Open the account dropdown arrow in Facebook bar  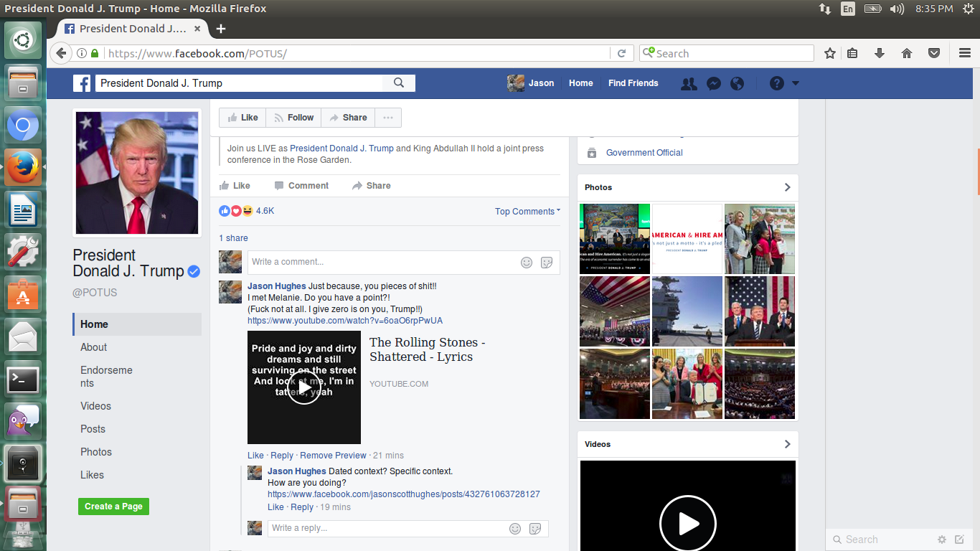[x=795, y=83]
